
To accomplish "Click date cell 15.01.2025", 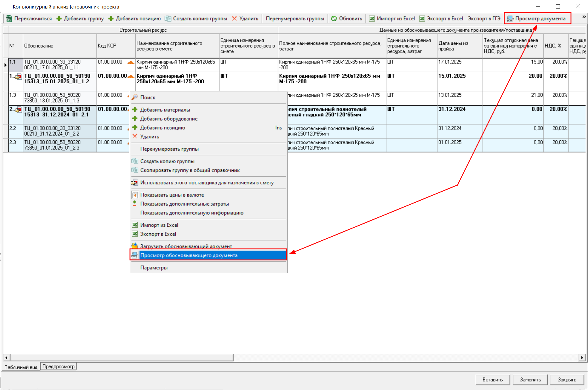I will [x=460, y=81].
